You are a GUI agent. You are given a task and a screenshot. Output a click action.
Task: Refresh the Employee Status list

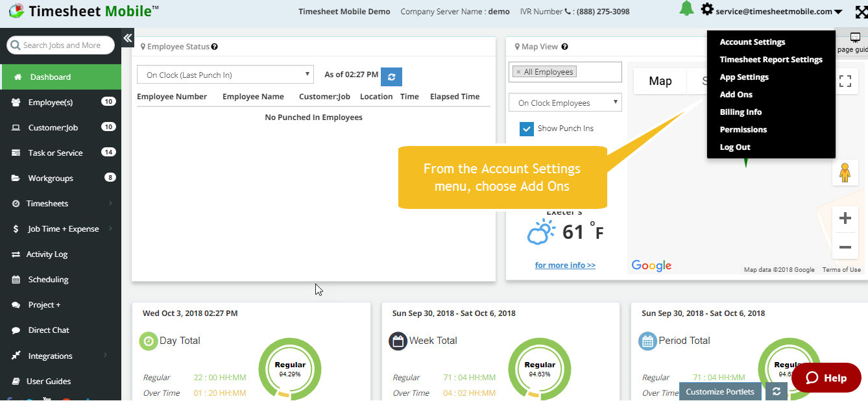[x=391, y=77]
